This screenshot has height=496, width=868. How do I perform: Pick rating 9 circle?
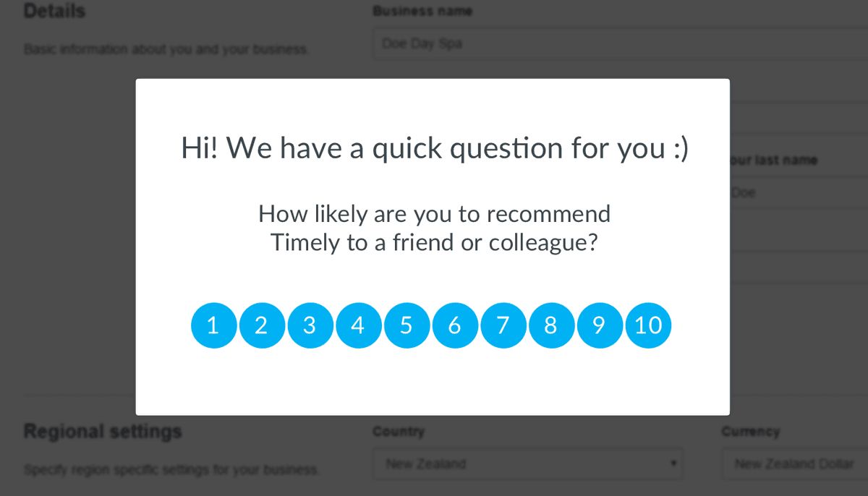(600, 325)
